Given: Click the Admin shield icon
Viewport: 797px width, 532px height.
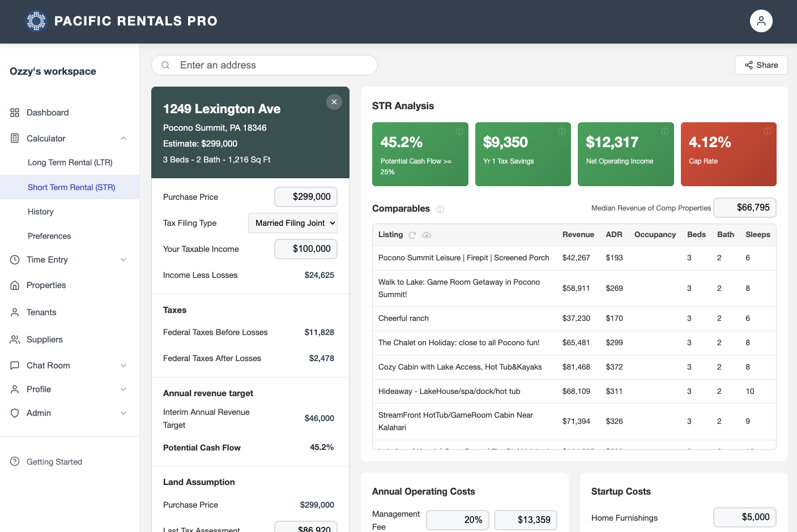Looking at the screenshot, I should click(14, 413).
